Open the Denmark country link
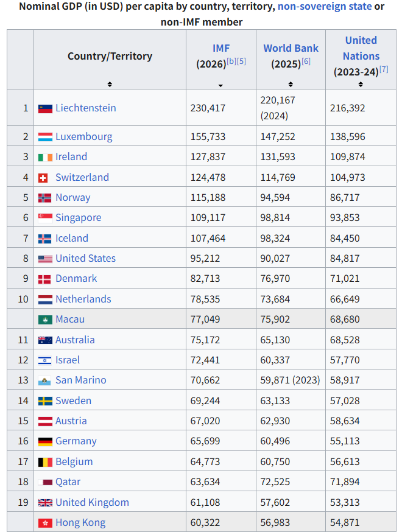The image size is (402, 532). (x=76, y=278)
